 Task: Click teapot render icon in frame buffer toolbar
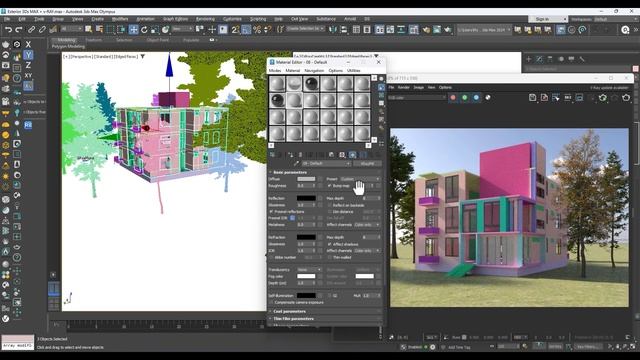[x=626, y=98]
